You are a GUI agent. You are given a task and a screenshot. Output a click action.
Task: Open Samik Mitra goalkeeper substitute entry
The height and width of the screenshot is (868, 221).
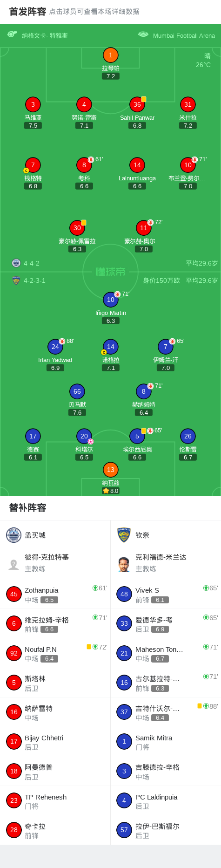(166, 742)
